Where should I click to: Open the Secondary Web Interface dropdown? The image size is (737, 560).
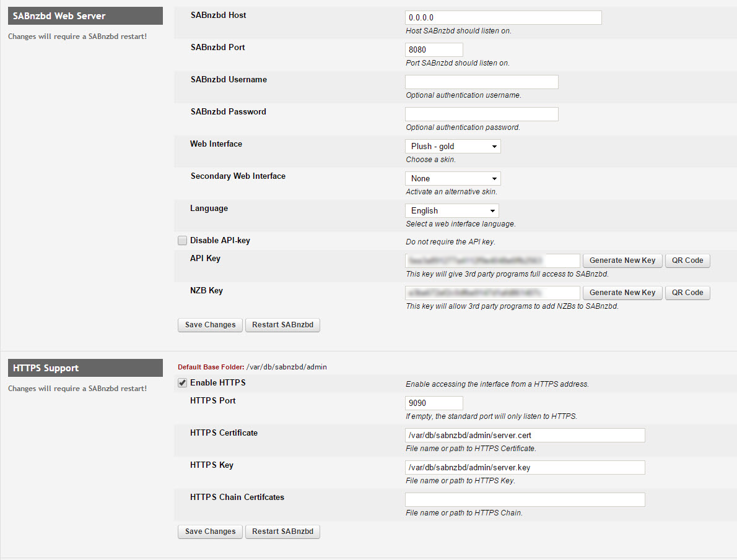tap(453, 179)
